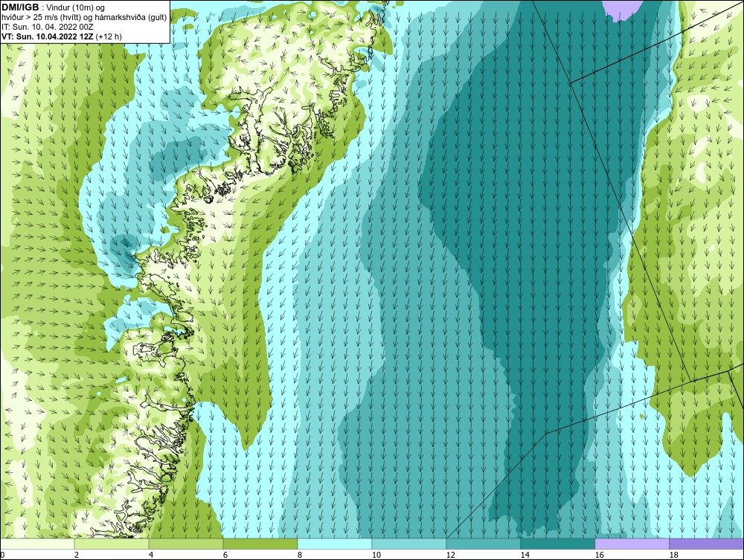Click the legend scale value 2
Image resolution: width=744 pixels, height=560 pixels.
pyautogui.click(x=77, y=555)
